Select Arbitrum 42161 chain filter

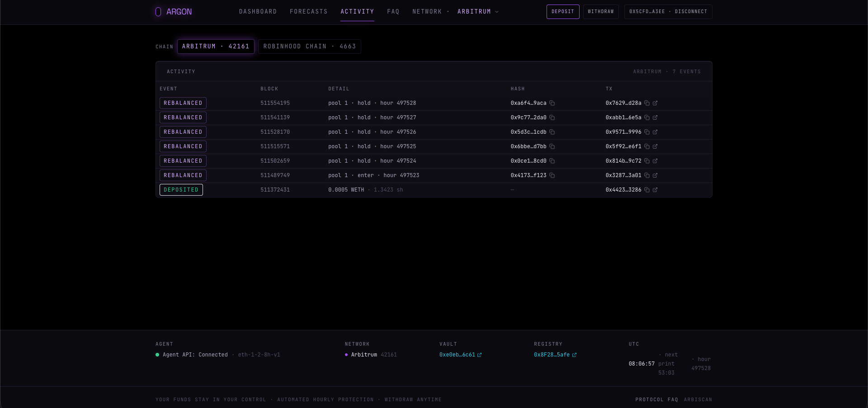click(216, 47)
